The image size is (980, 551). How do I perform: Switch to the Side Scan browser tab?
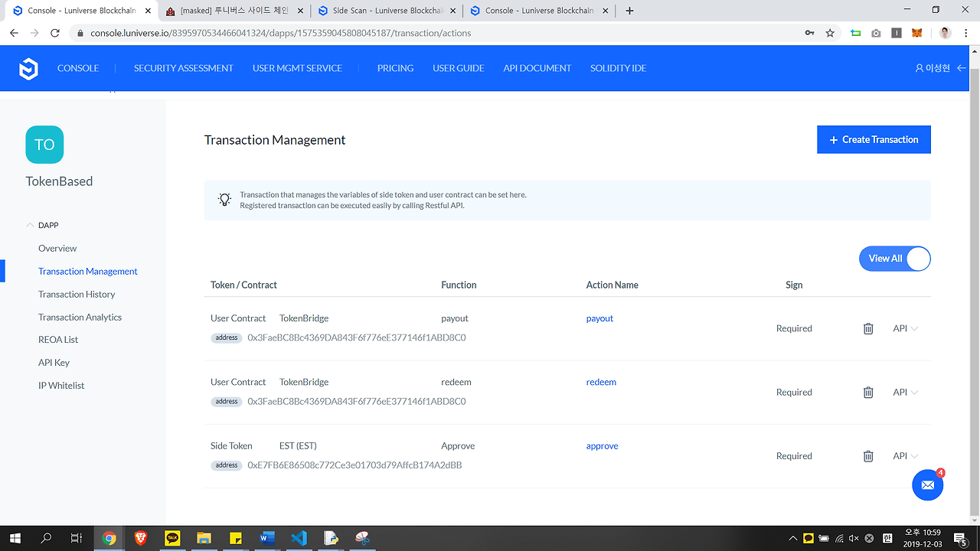pyautogui.click(x=387, y=11)
